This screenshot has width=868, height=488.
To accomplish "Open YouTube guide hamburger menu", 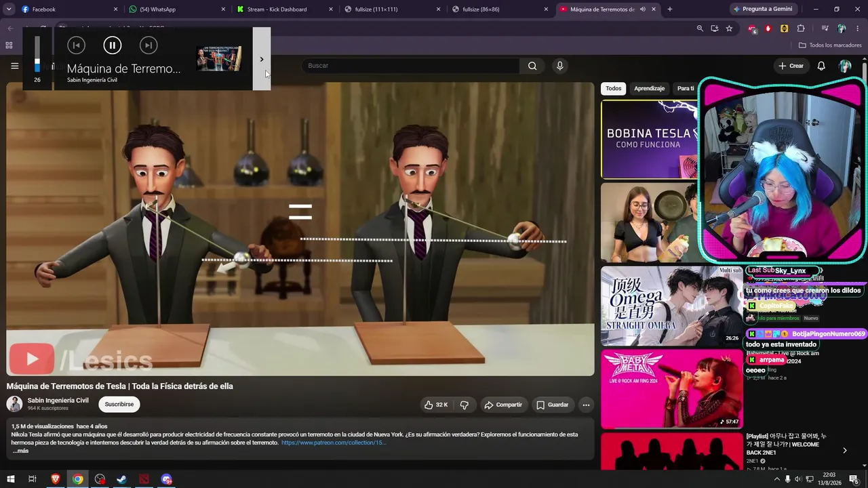I will coord(14,66).
